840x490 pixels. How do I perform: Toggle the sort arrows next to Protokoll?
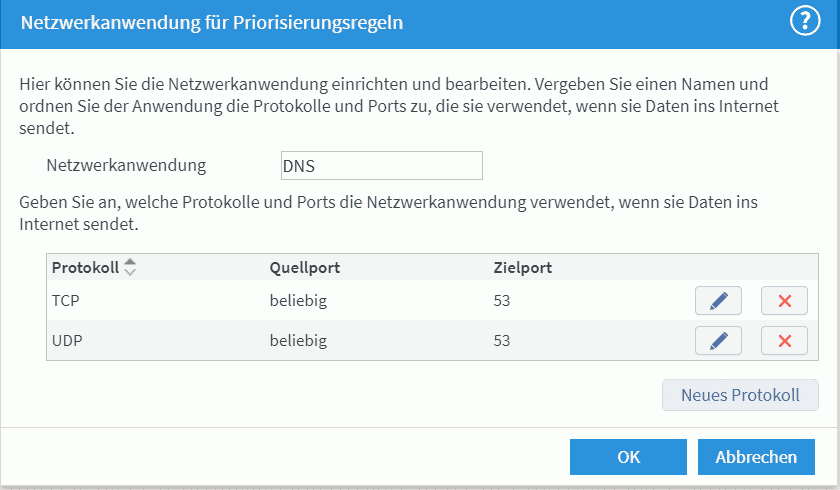point(130,267)
